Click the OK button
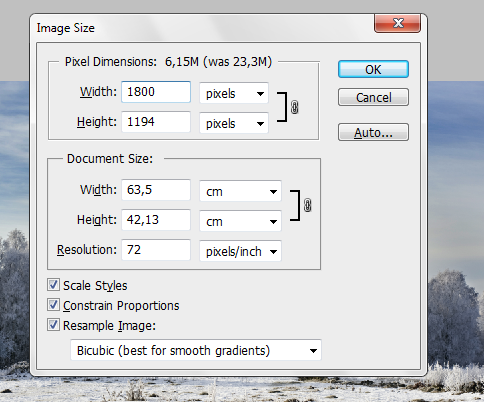Image resolution: width=484 pixels, height=402 pixels. [373, 69]
